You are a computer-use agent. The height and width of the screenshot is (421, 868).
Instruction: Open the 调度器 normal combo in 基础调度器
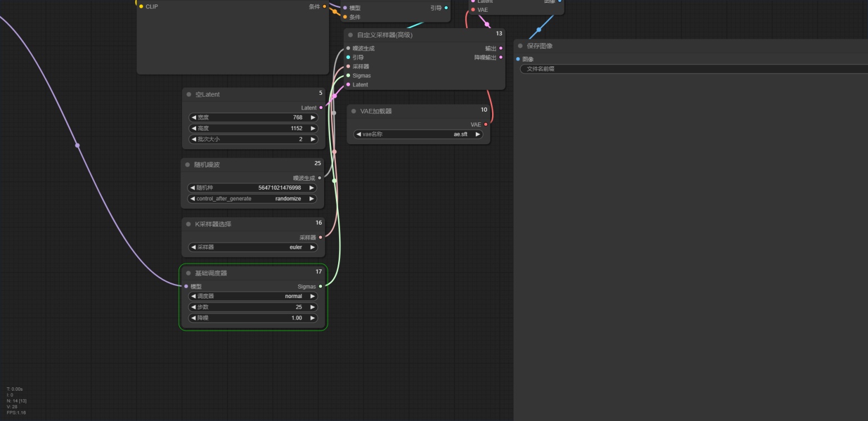(253, 296)
